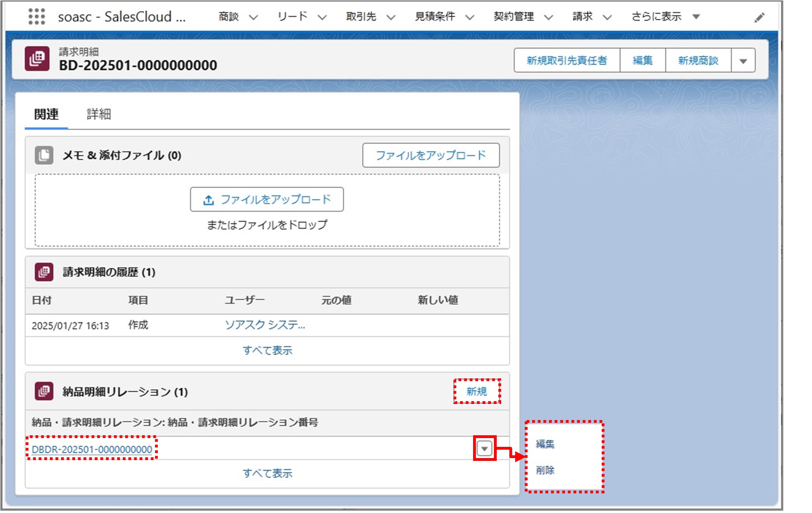Click the 2025/01/27 16:13 date cell

tap(71, 325)
